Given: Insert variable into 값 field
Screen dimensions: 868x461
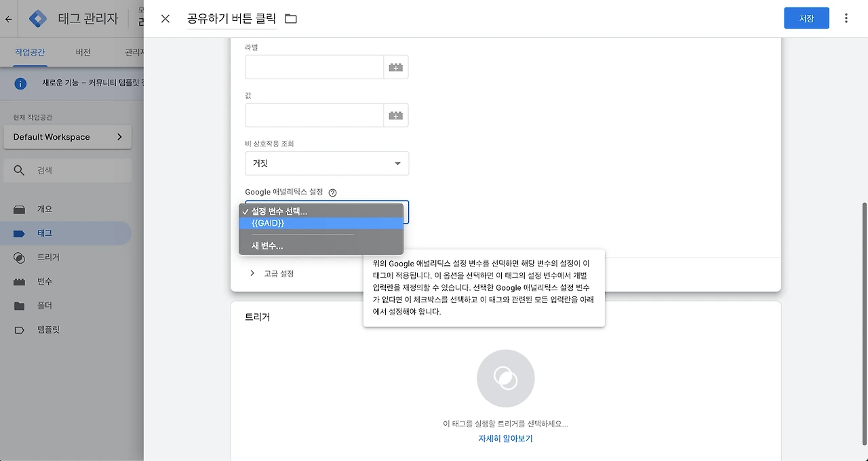Looking at the screenshot, I should (x=396, y=115).
